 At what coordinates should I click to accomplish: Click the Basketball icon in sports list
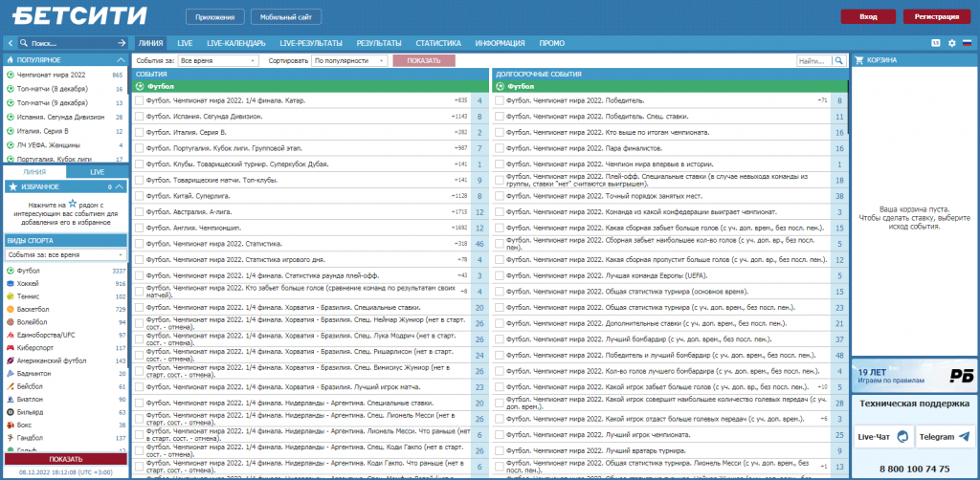11,310
